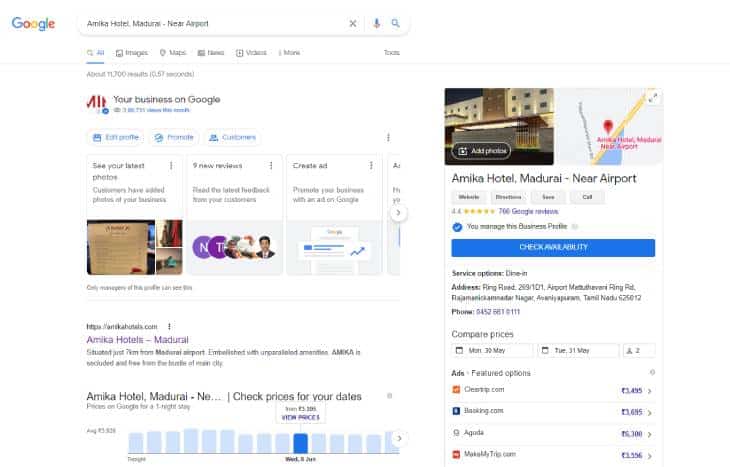Click the voice search microphone icon
The width and height of the screenshot is (730, 467).
377,23
